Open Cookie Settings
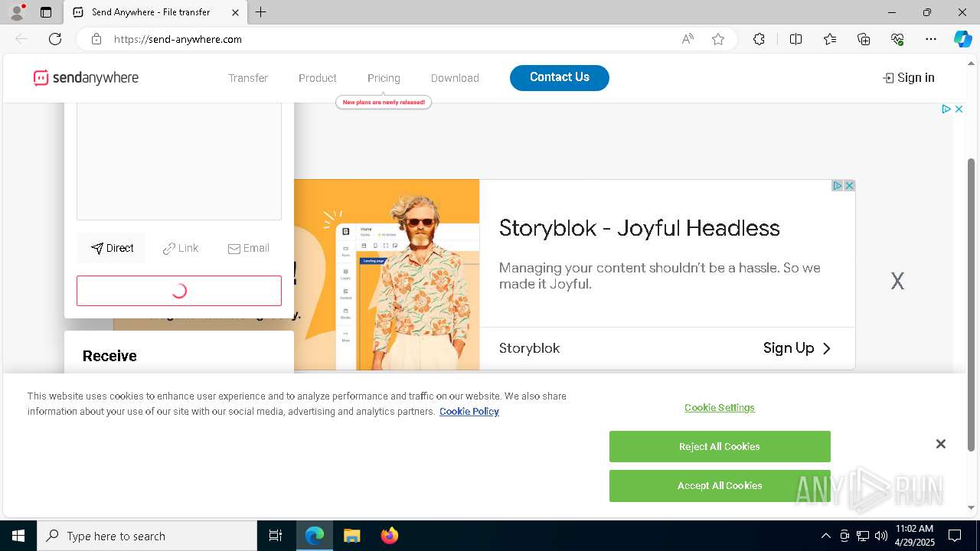The height and width of the screenshot is (551, 980). 720,408
